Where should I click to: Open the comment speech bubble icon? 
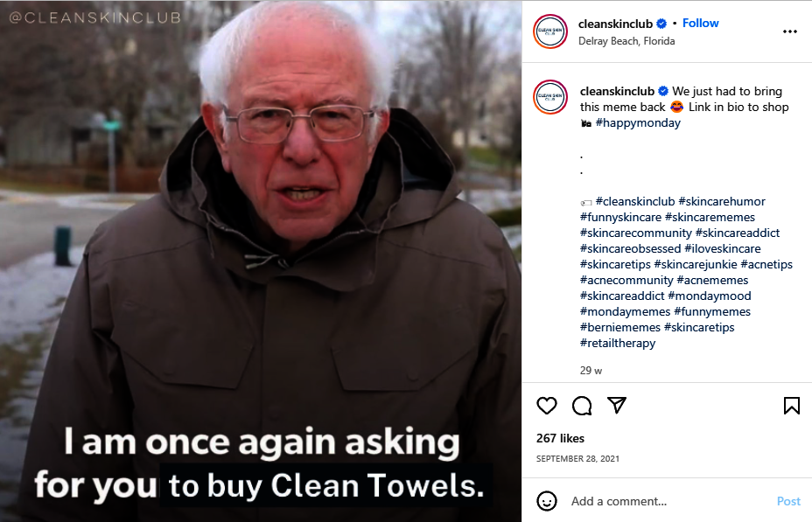(x=582, y=406)
